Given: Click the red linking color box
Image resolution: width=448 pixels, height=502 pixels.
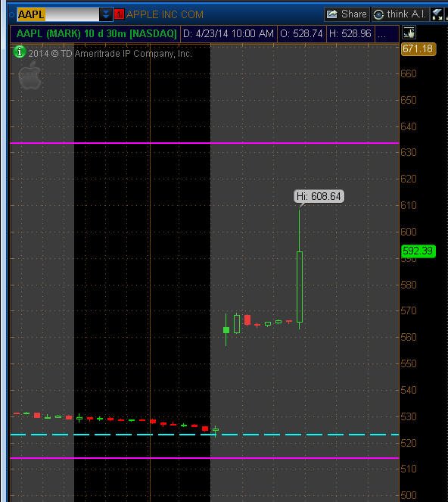Looking at the screenshot, I should 119,14.
